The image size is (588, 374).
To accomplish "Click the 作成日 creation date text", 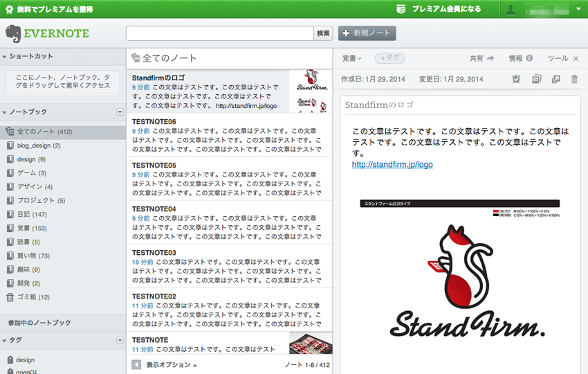I will 373,79.
